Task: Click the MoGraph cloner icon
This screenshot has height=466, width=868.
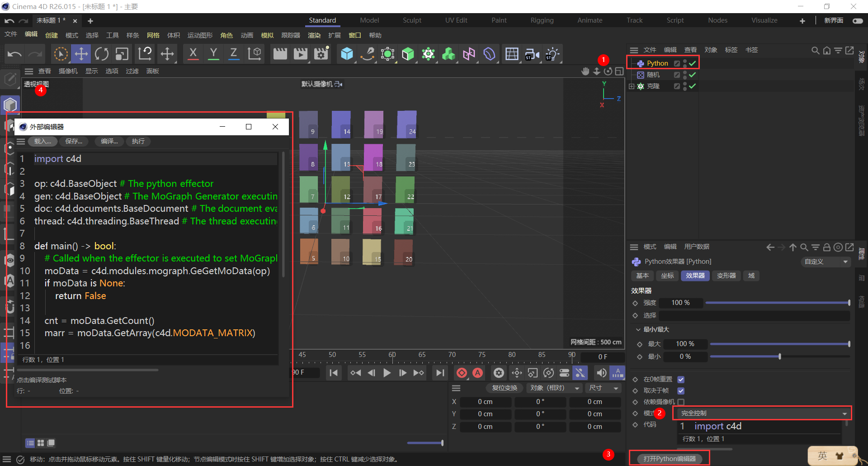Action: [428, 54]
